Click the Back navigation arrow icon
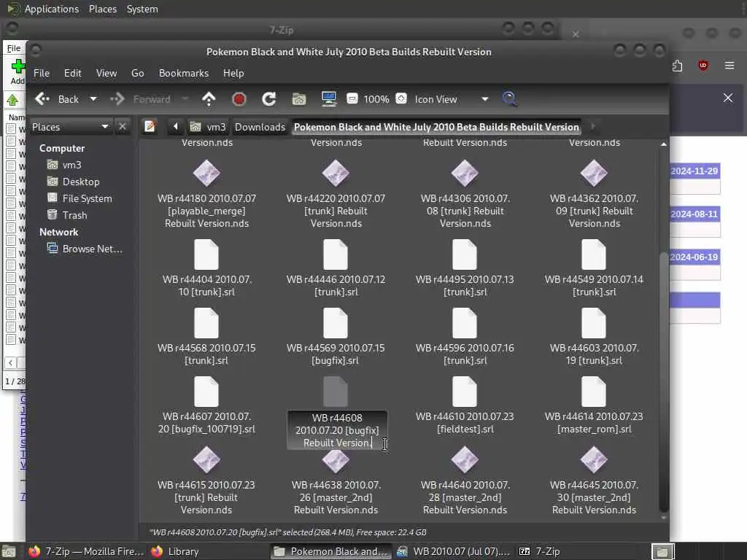This screenshot has height=560, width=747. point(42,98)
